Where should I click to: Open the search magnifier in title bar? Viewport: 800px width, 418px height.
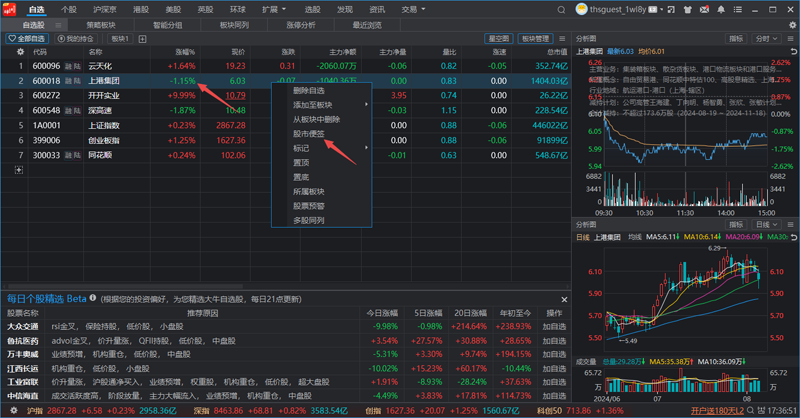[x=561, y=10]
